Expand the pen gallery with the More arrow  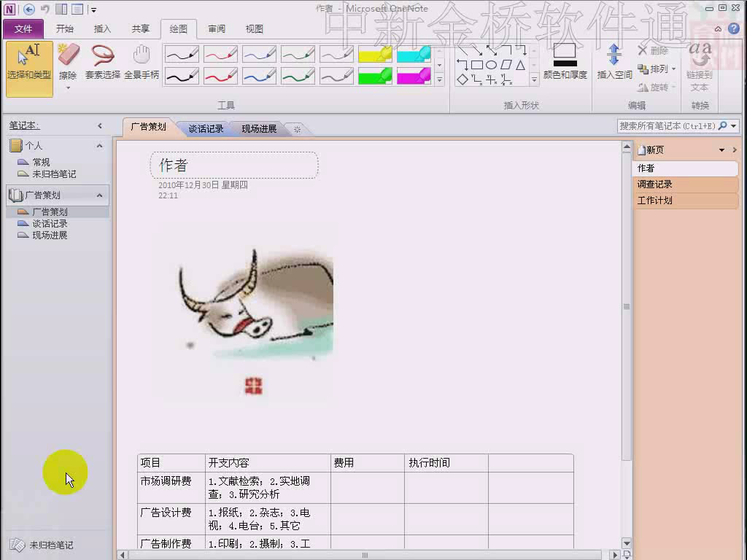point(439,80)
